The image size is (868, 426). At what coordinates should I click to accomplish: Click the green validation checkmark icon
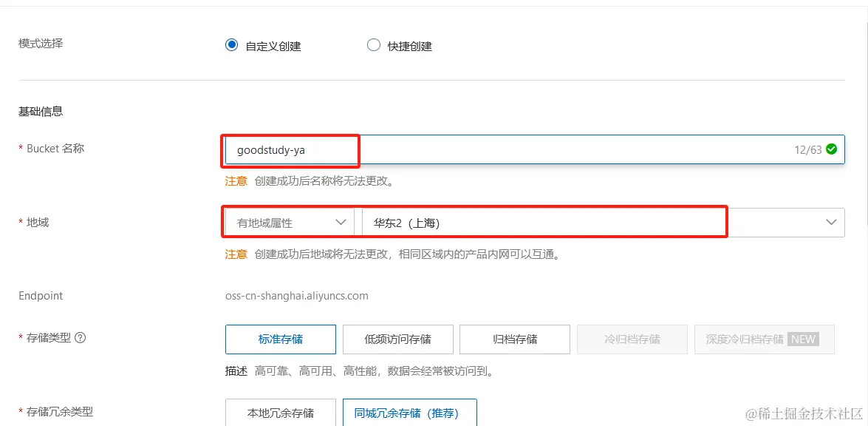point(831,149)
